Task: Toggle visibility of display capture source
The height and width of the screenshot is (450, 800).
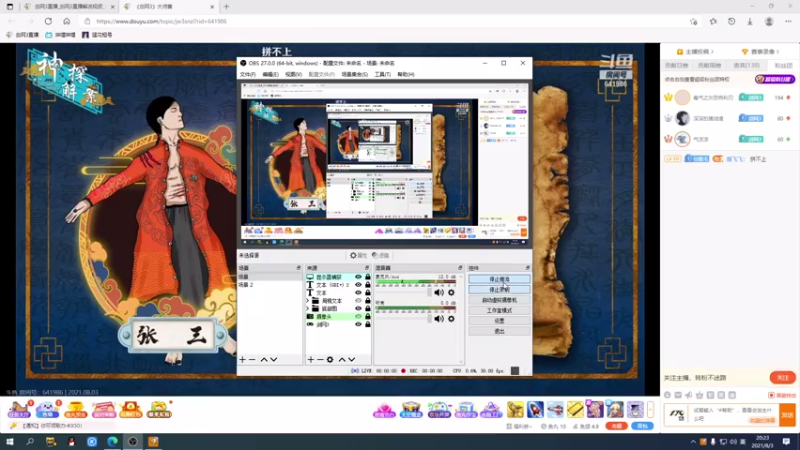Action: click(358, 277)
